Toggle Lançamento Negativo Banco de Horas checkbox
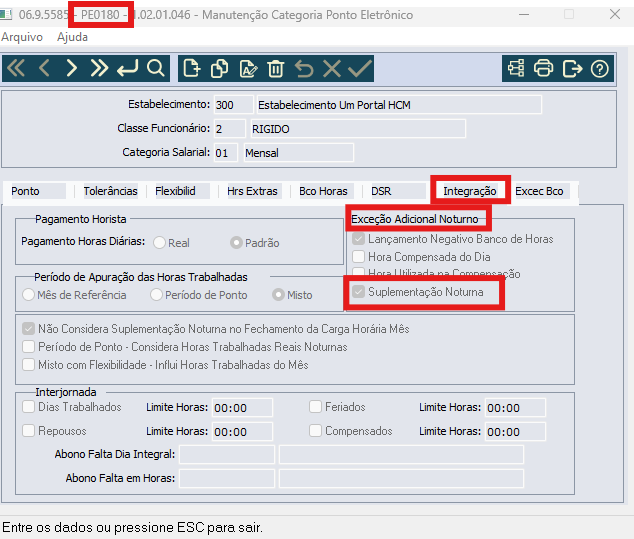 (x=358, y=239)
